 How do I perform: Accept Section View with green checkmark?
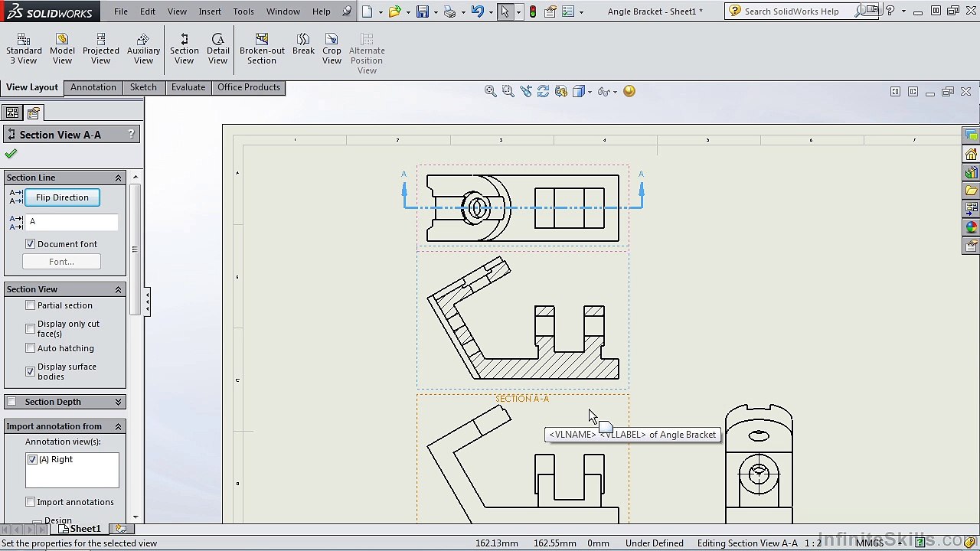[11, 153]
